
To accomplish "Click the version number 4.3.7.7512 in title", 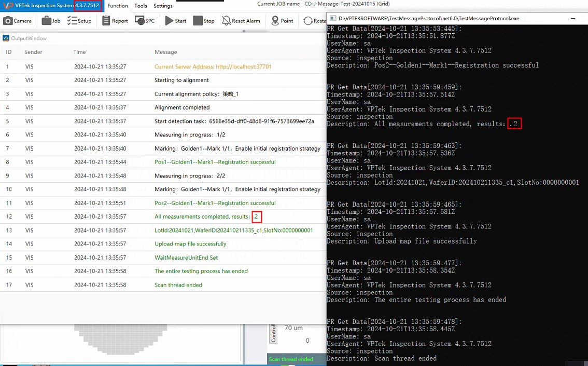I will pyautogui.click(x=87, y=5).
